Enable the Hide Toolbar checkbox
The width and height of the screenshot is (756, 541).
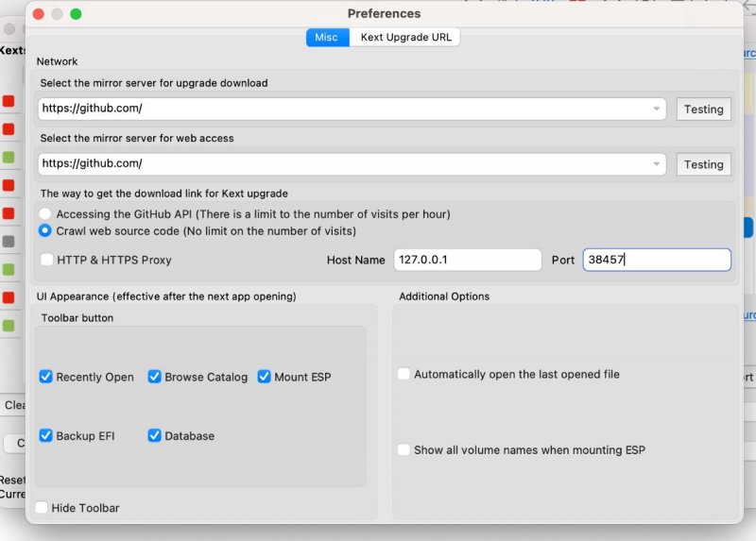pyautogui.click(x=42, y=508)
